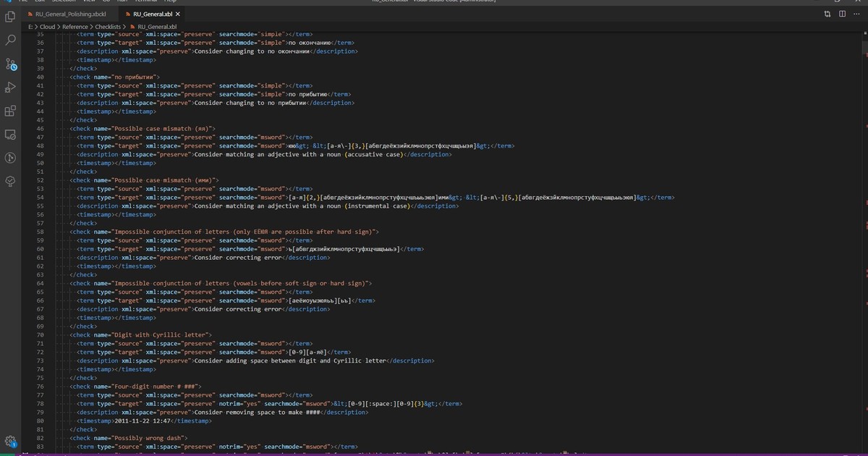
Task: Click check name mentioning "after hard sign"
Action: 243,232
